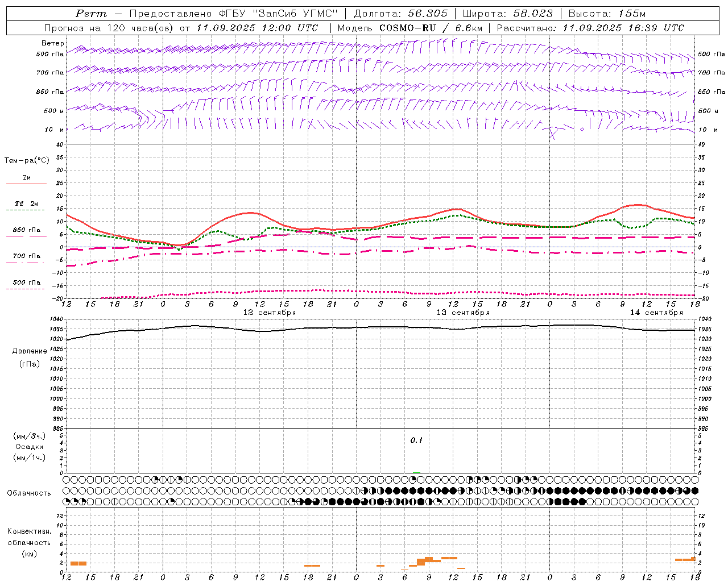Screen dimensions: 728x582
Task: Click the Давление pressure panel label
Action: [x=30, y=351]
